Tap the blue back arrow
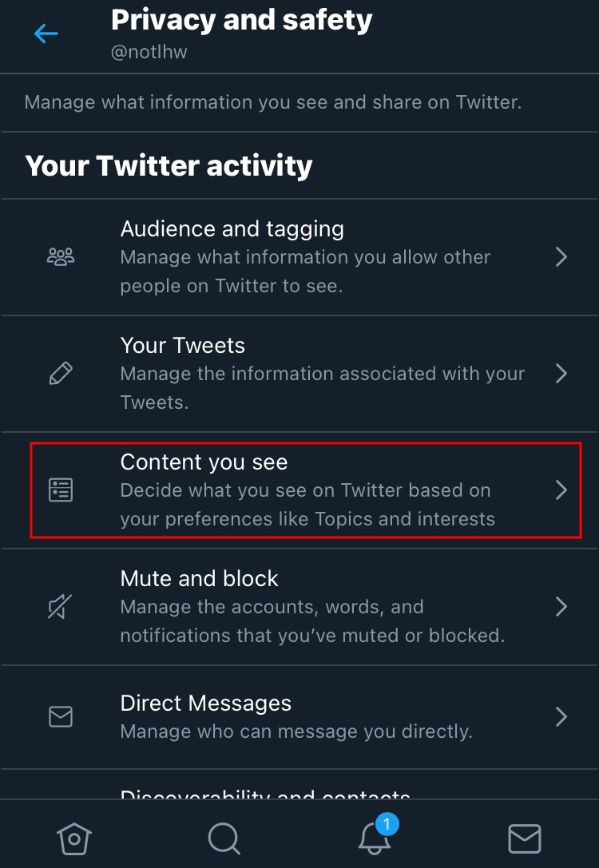Viewport: 599px width, 868px height. pyautogui.click(x=46, y=34)
